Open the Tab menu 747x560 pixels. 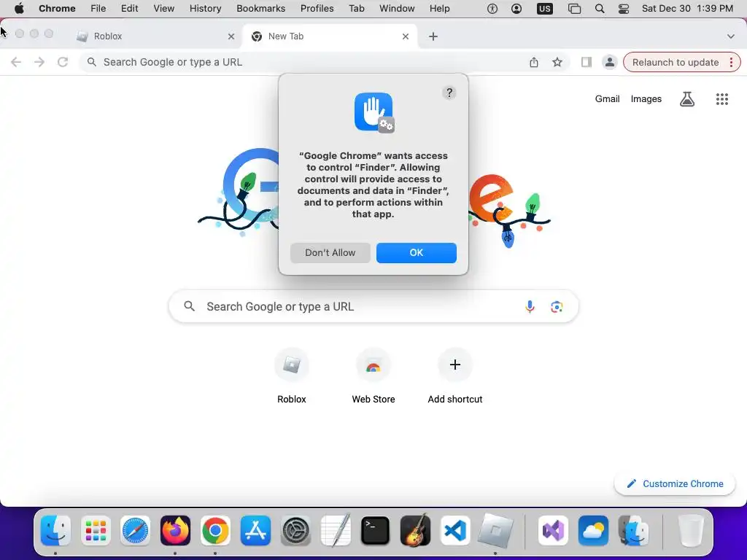(x=356, y=9)
